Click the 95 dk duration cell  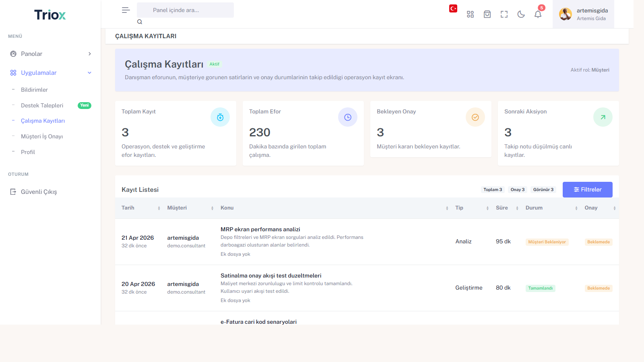click(x=503, y=241)
